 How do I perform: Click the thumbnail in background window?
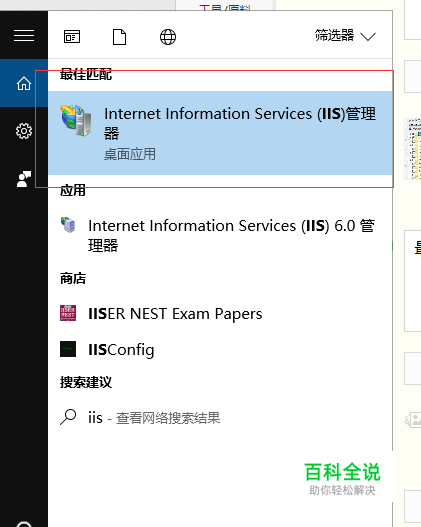pos(413,149)
